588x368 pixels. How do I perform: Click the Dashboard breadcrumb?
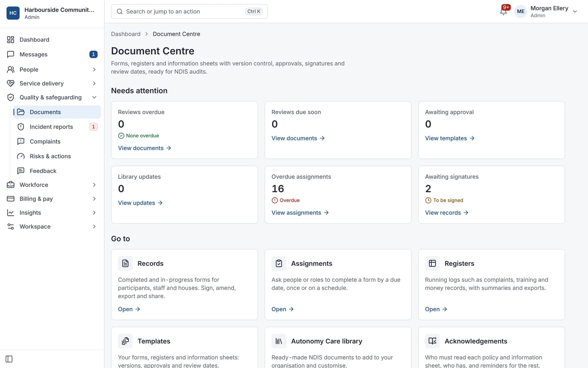click(126, 34)
